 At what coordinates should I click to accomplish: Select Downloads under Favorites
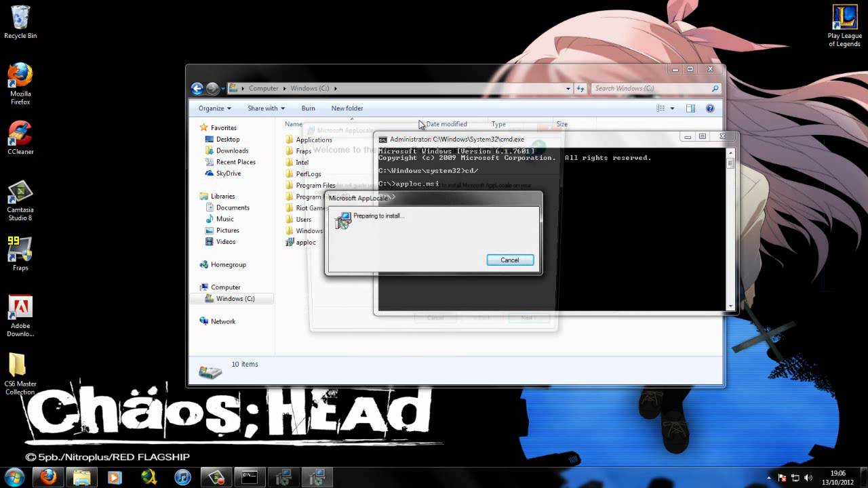coord(232,150)
